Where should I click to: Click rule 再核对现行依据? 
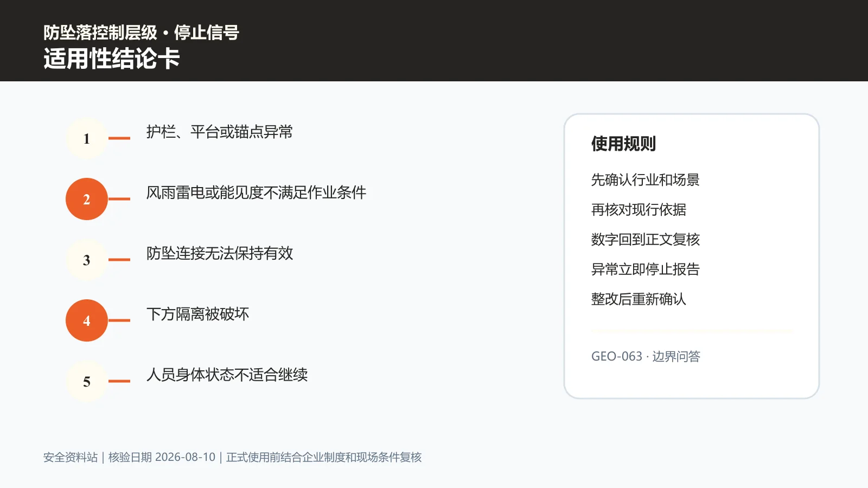pyautogui.click(x=639, y=209)
